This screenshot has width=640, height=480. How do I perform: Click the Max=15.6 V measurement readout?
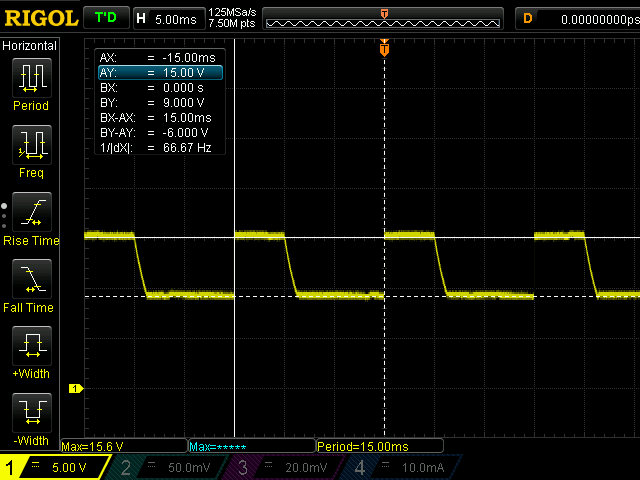tap(124, 446)
